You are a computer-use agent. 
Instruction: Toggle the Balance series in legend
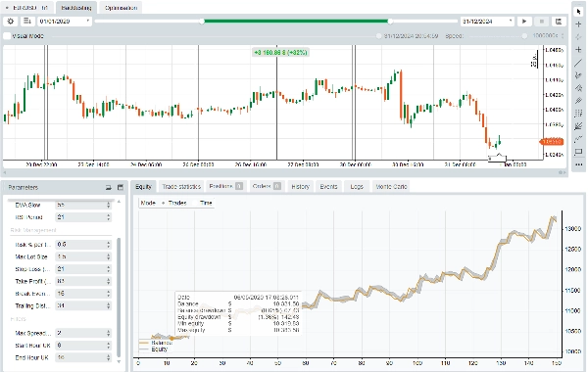tap(156, 343)
